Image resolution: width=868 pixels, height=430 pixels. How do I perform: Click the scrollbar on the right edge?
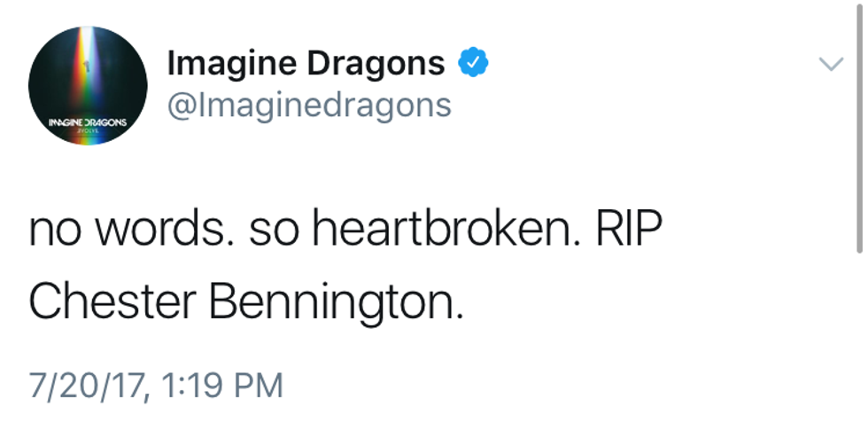pyautogui.click(x=858, y=133)
